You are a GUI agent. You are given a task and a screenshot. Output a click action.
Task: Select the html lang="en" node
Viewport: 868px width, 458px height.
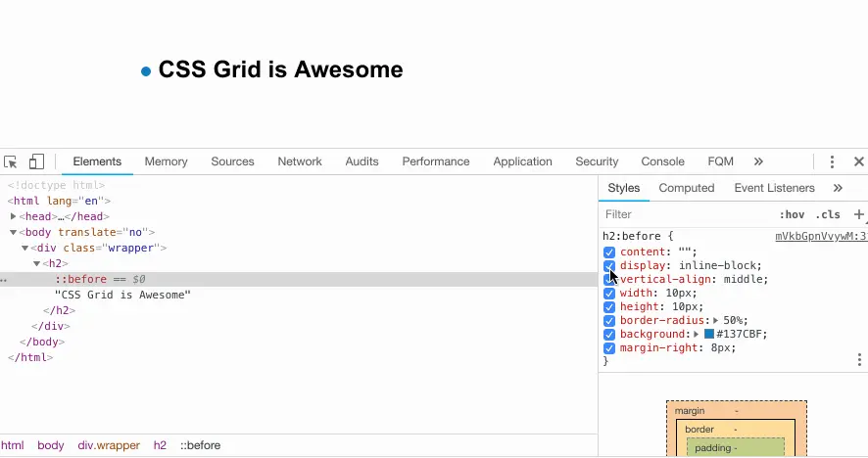click(59, 201)
